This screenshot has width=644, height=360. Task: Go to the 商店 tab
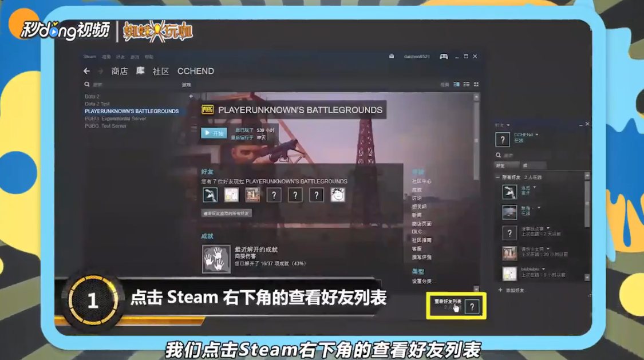pos(120,71)
